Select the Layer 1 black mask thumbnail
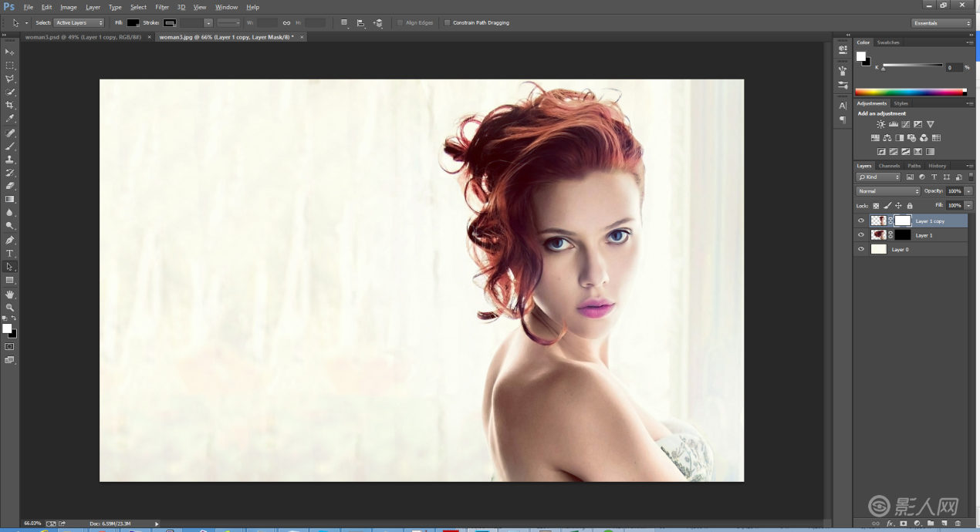 point(902,234)
